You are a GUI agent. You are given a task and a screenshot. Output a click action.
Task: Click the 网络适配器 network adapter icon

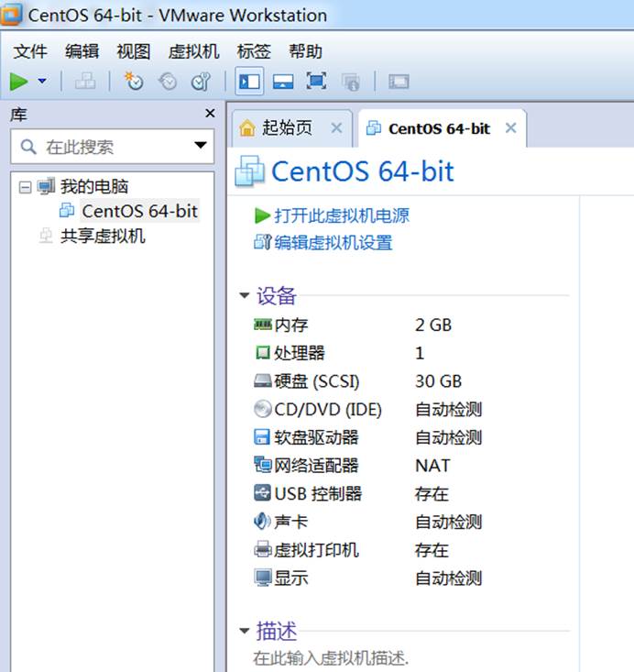click(263, 465)
